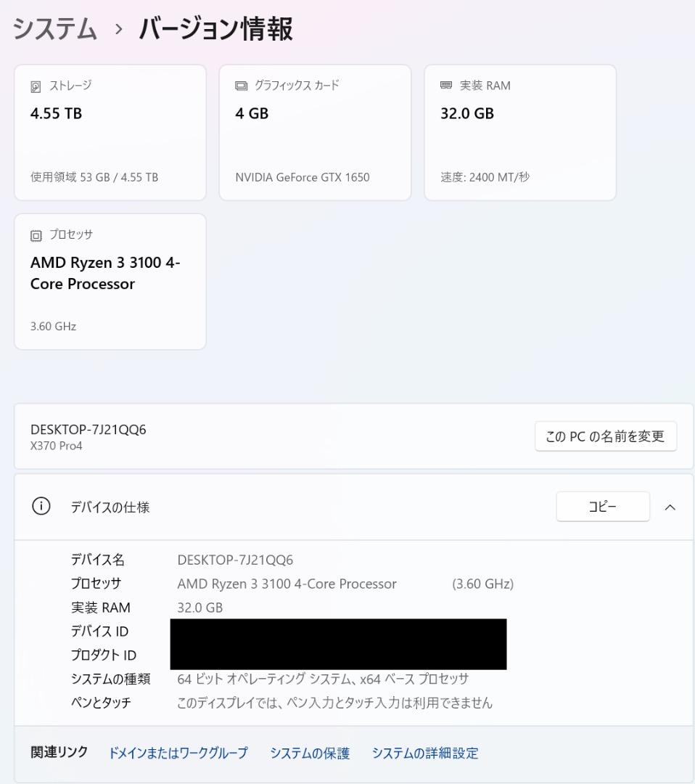
Task: Click the device name DESKTOP-7J21QQ6
Action: tap(88, 429)
